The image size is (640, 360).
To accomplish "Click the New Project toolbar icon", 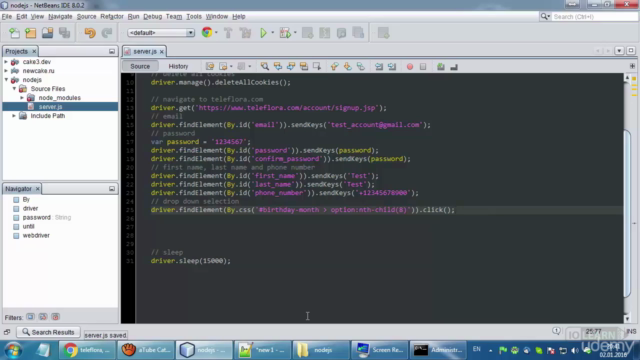I will pyautogui.click(x=31, y=33).
